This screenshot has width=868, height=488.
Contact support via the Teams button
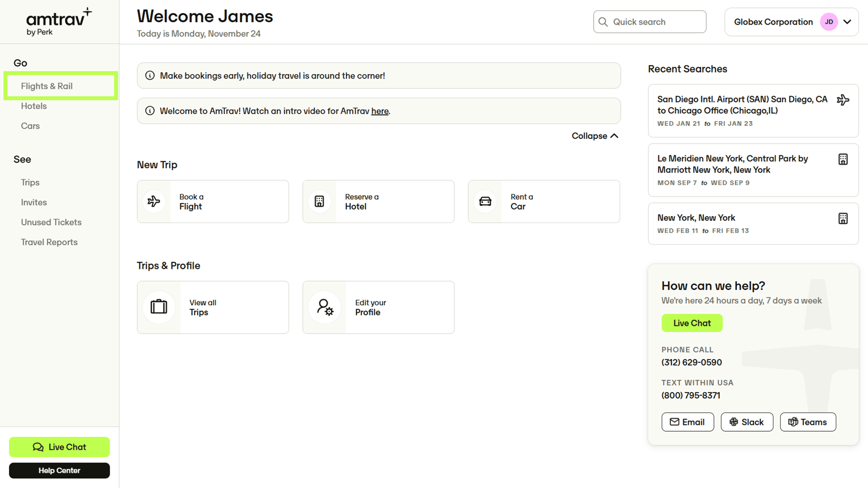click(808, 422)
